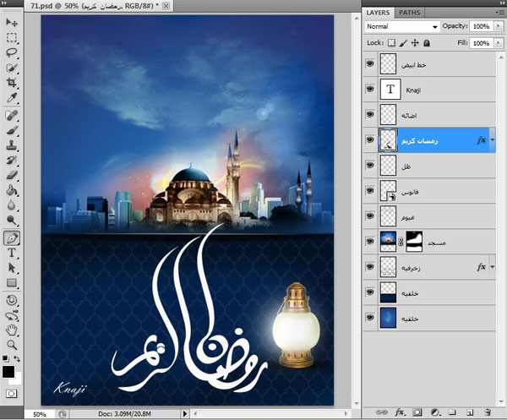The height and width of the screenshot is (420, 507).
Task: Click the zoom percentage field in status bar
Action: pyautogui.click(x=40, y=415)
